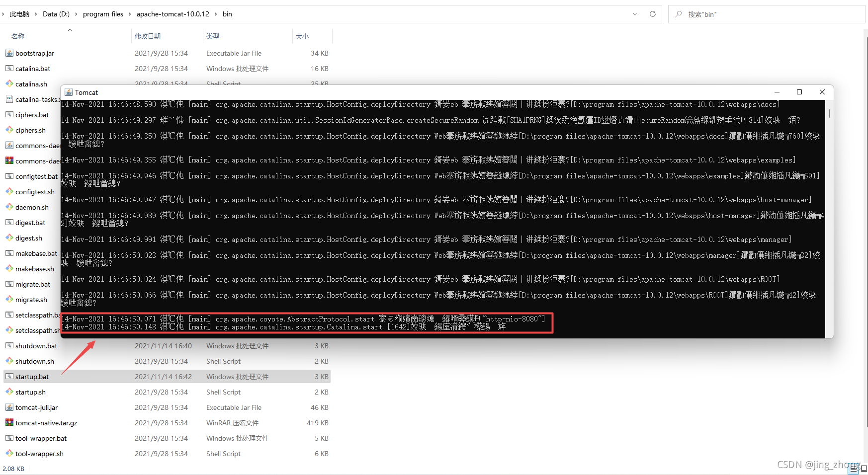Click the tool-wrapper.sh file icon
The width and height of the screenshot is (868, 475).
pos(9,454)
